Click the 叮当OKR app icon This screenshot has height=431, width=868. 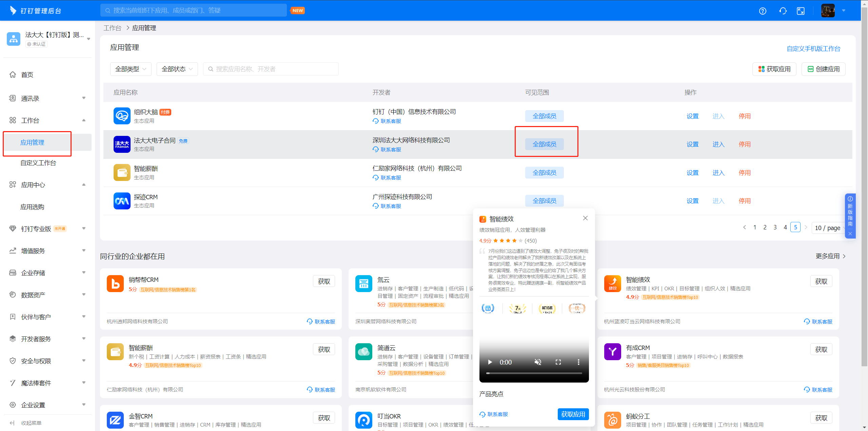(363, 420)
